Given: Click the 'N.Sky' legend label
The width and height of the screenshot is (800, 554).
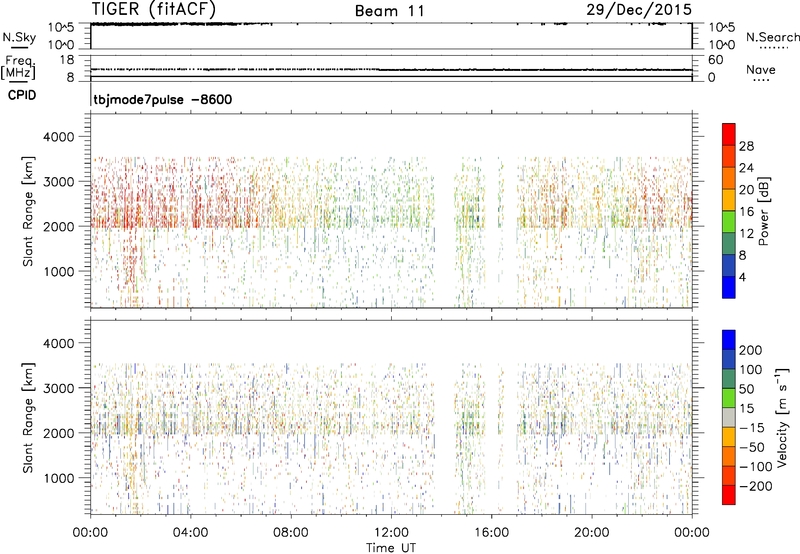Looking at the screenshot, I should pos(19,37).
